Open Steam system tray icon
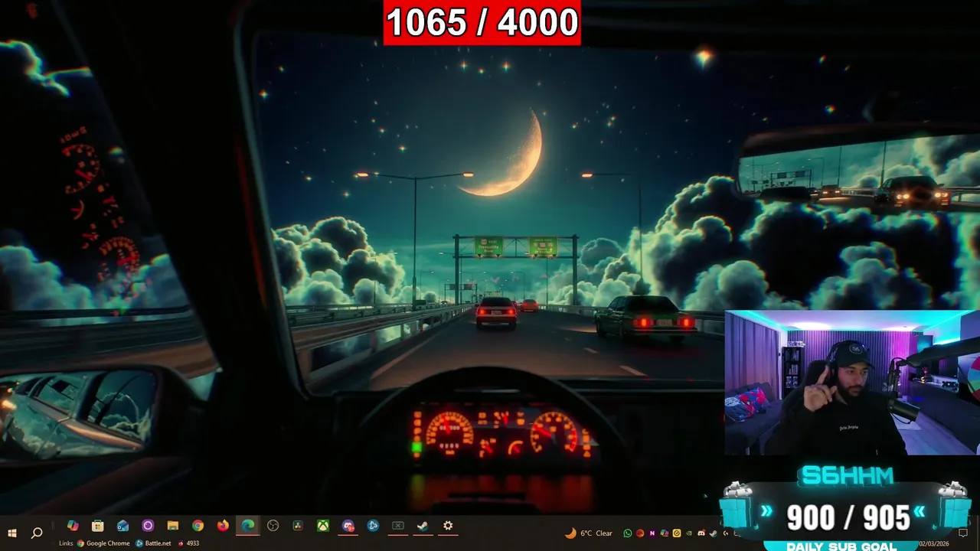This screenshot has height=551, width=980. coord(714,533)
